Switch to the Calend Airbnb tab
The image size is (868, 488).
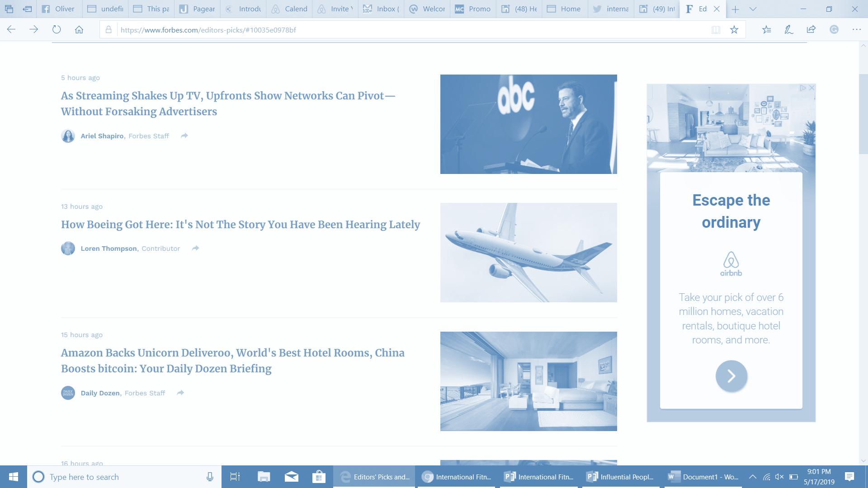290,9
